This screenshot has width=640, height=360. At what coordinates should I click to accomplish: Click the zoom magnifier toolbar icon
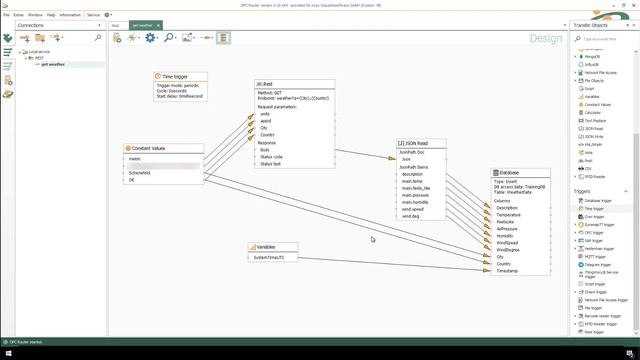coord(169,38)
